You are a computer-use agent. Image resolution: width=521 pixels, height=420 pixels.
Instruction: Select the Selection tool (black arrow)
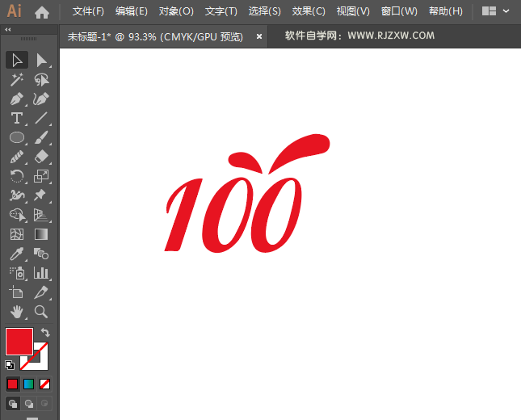[x=17, y=60]
